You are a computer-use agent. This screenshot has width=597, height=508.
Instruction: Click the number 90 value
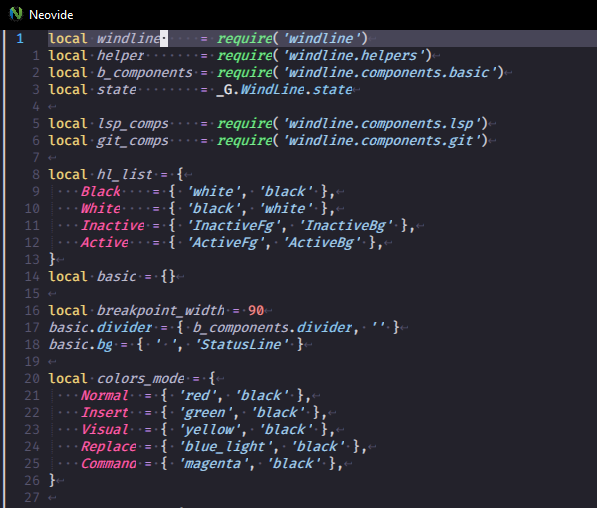(x=256, y=310)
